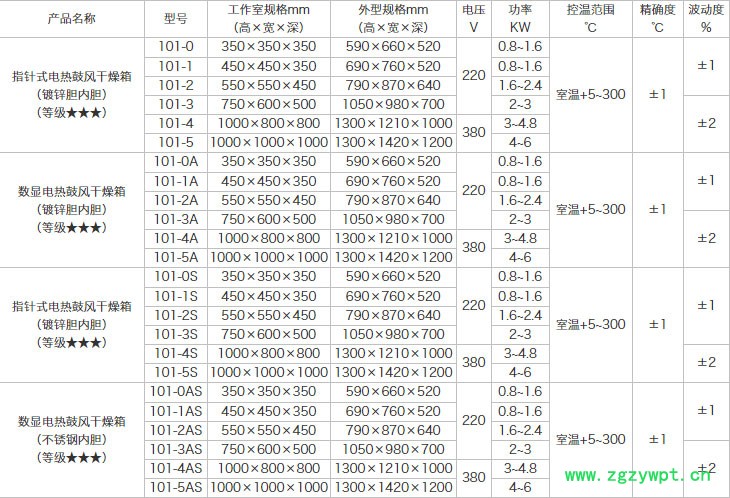Select the 101-5AS model cell

tap(176, 487)
